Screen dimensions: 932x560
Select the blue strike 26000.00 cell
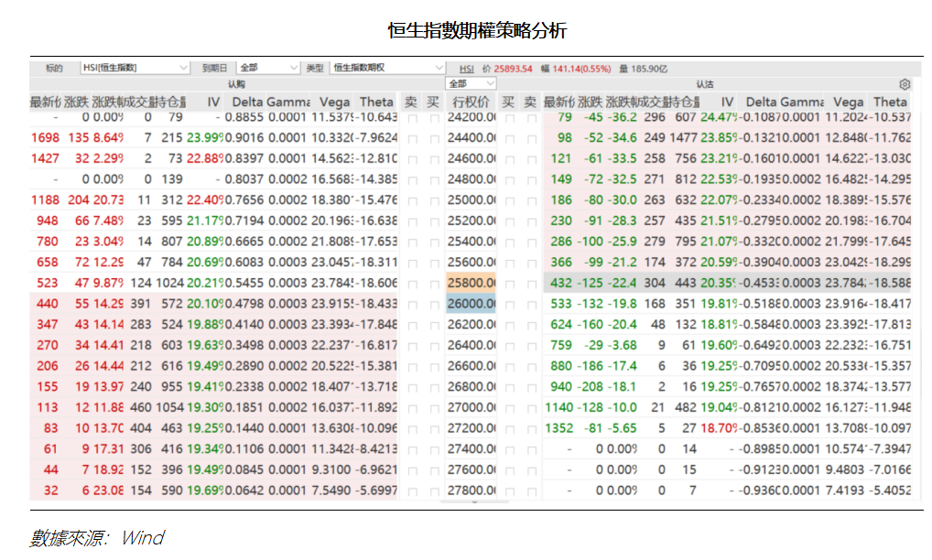471,304
